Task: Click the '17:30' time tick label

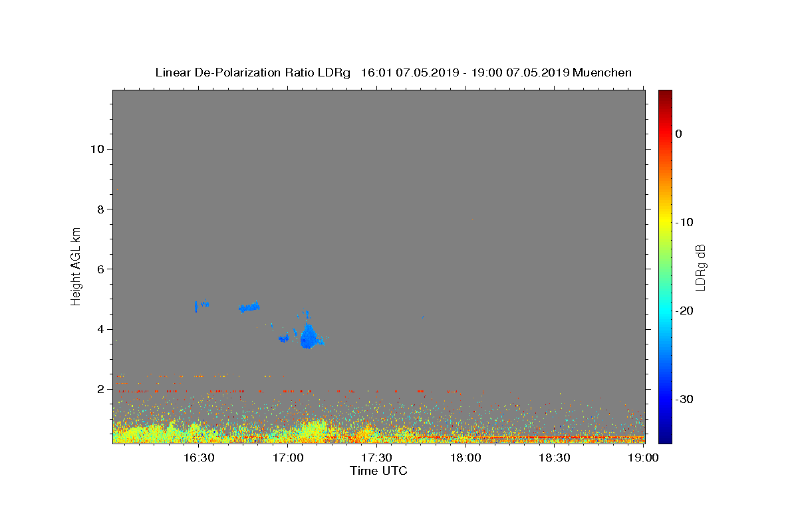Action: coord(376,458)
